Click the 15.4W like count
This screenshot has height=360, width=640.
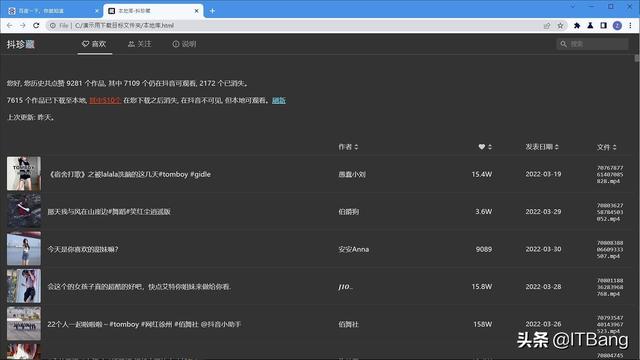(482, 174)
